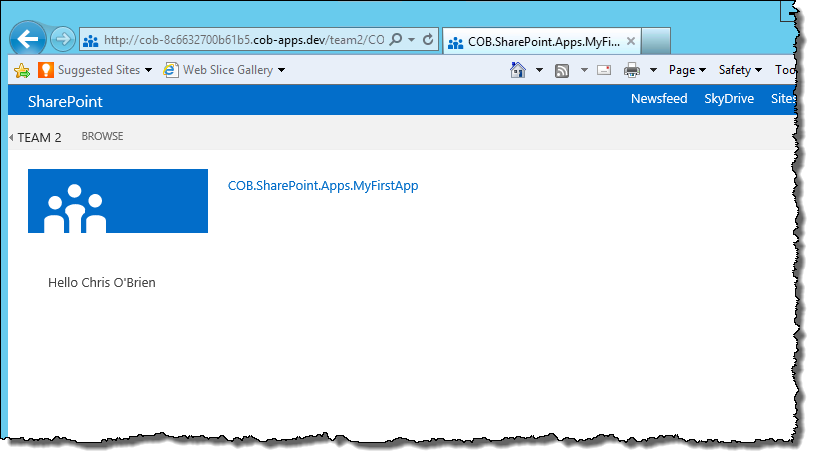Close the COB.SharePoint.Apps tab
The height and width of the screenshot is (458, 815).
[x=630, y=41]
